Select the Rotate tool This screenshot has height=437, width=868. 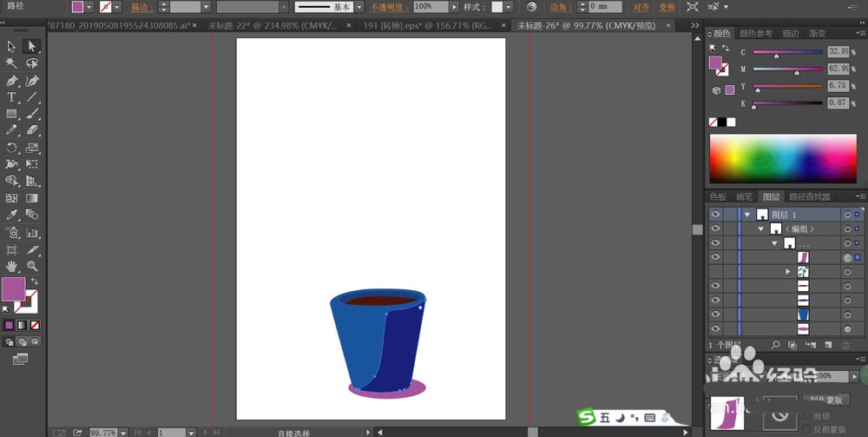point(11,148)
